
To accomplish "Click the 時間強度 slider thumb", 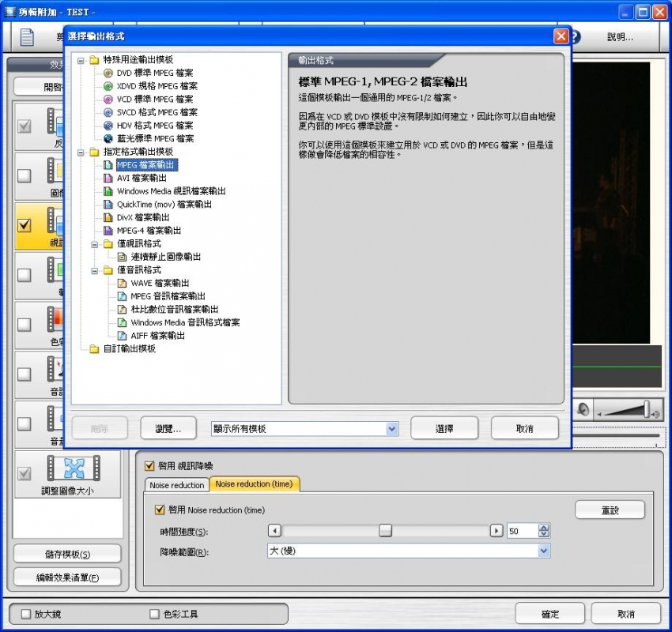I will tap(385, 531).
